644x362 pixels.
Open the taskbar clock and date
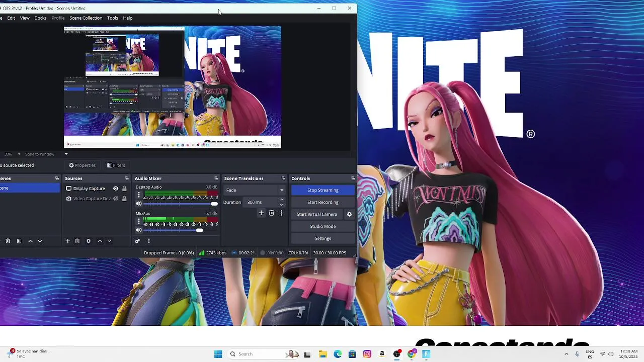pos(629,354)
